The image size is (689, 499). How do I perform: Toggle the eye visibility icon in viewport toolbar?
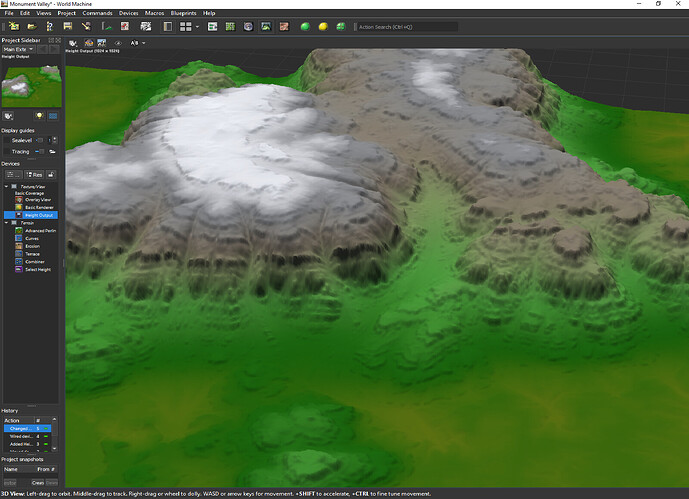click(118, 43)
